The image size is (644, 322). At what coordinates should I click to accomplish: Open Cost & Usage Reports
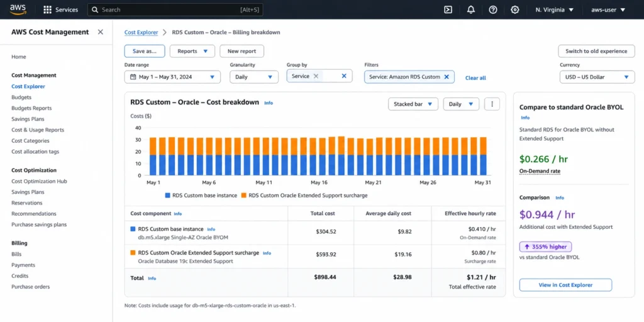click(38, 130)
